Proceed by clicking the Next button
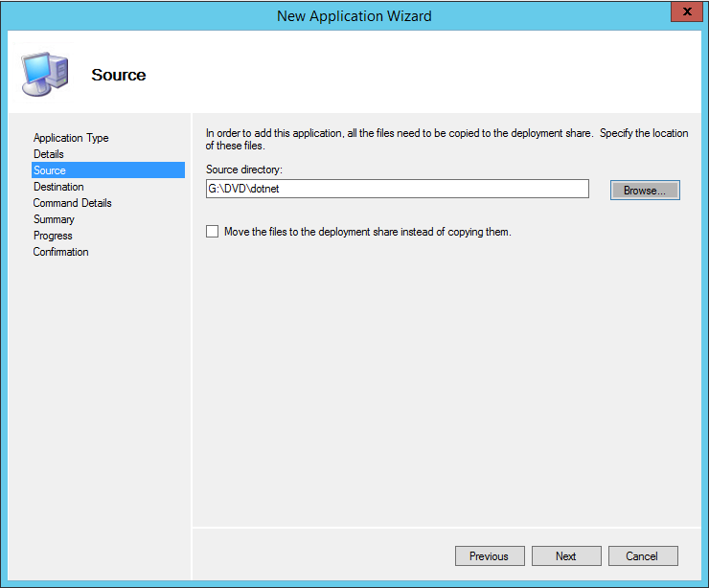 coord(565,556)
